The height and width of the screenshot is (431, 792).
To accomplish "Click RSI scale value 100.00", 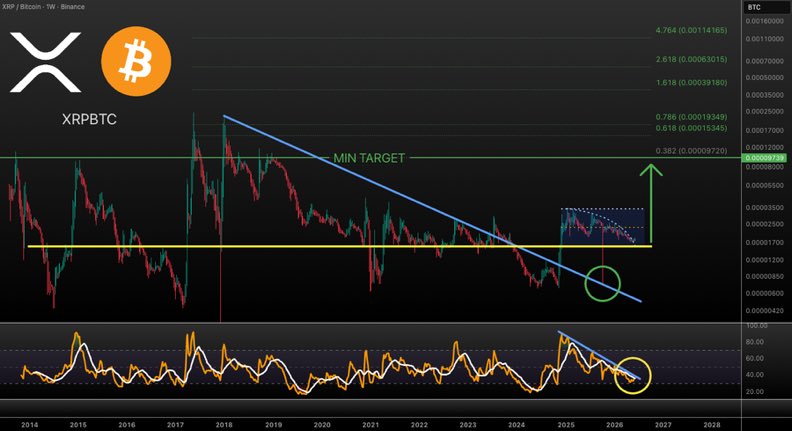I will (757, 326).
